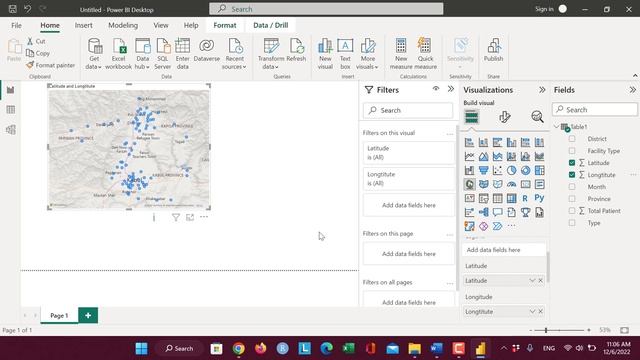Viewport: 640px width, 360px height.
Task: Collapse the Visualizations pane
Action: (x=542, y=90)
